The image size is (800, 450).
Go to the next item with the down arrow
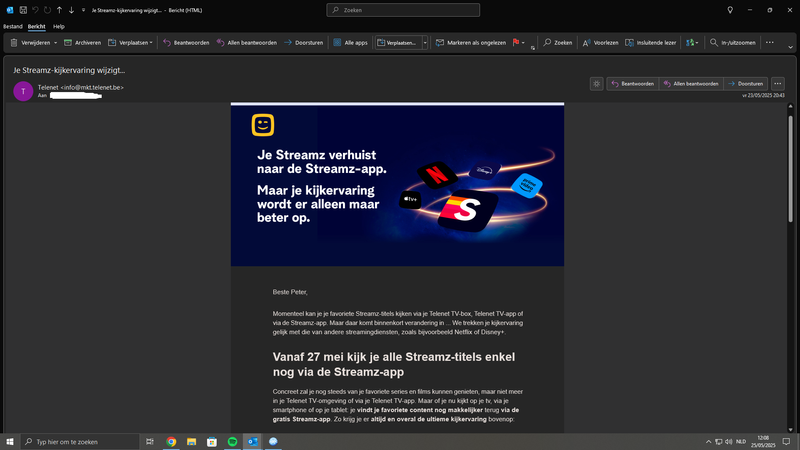(71, 10)
